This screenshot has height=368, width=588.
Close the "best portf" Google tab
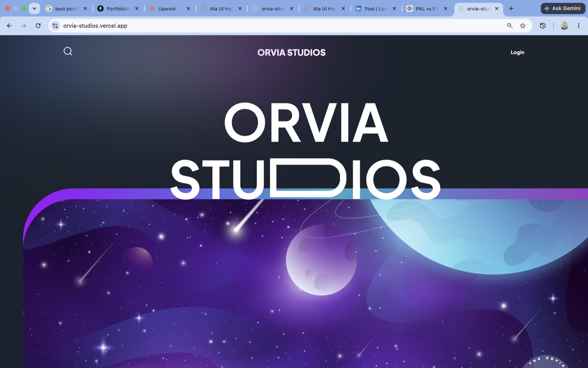point(85,8)
